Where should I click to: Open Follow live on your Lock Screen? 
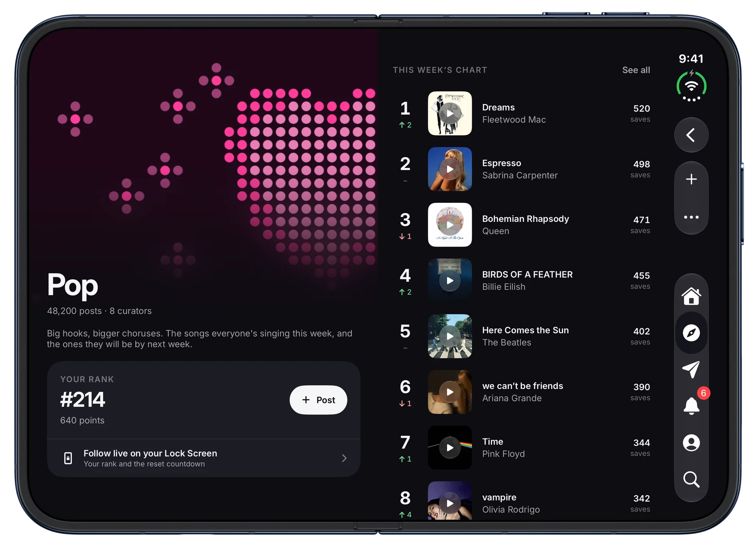[x=204, y=458]
